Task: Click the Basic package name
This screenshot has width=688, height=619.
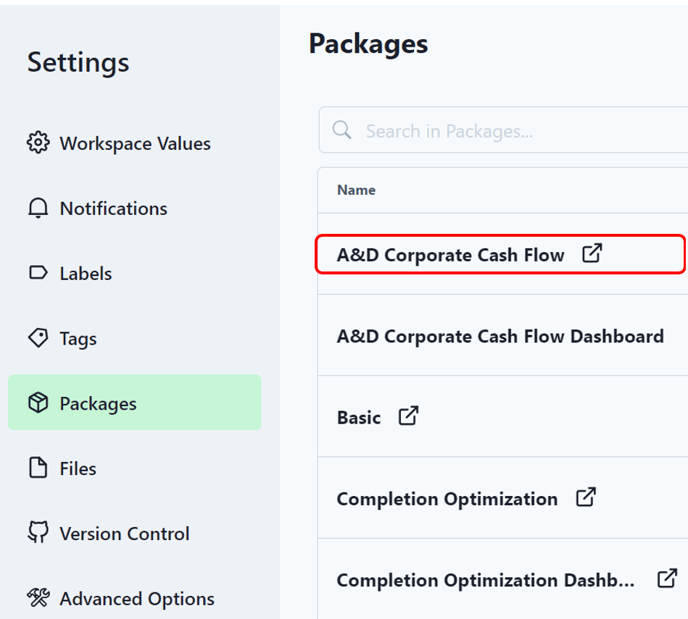Action: click(x=358, y=417)
